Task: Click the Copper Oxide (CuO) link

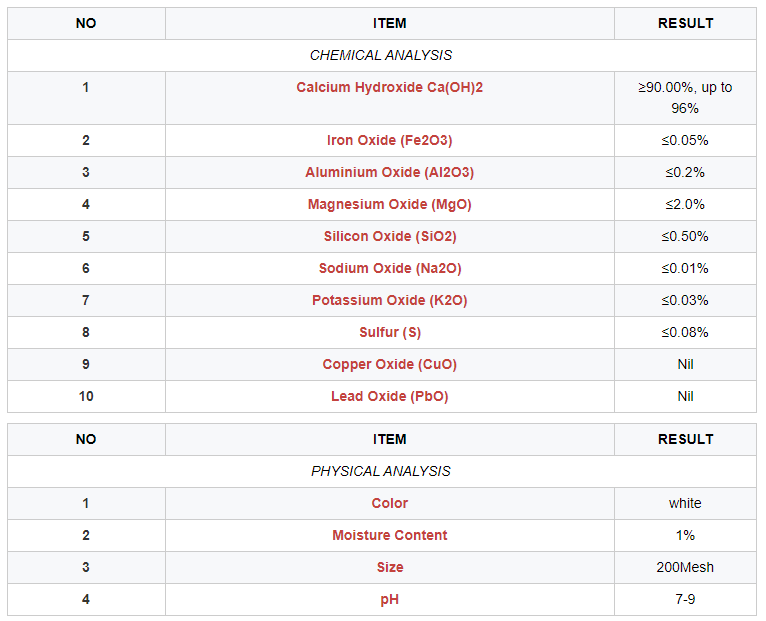Action: point(389,364)
